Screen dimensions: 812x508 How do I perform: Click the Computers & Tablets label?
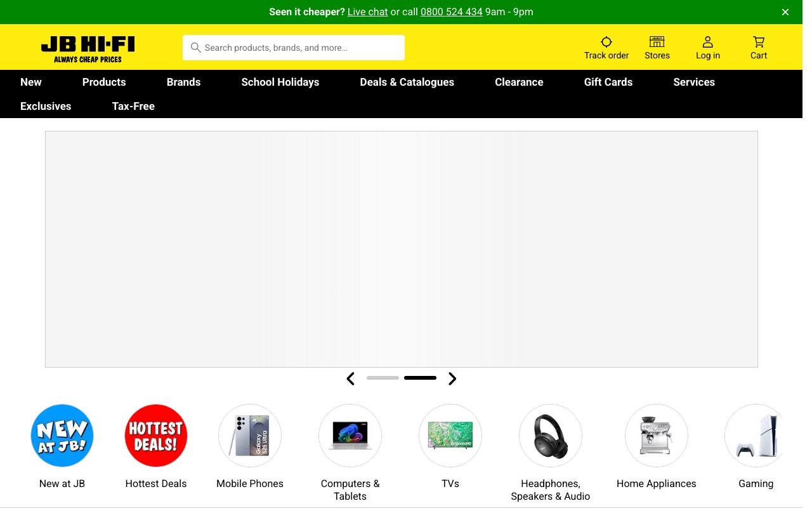pos(350,490)
